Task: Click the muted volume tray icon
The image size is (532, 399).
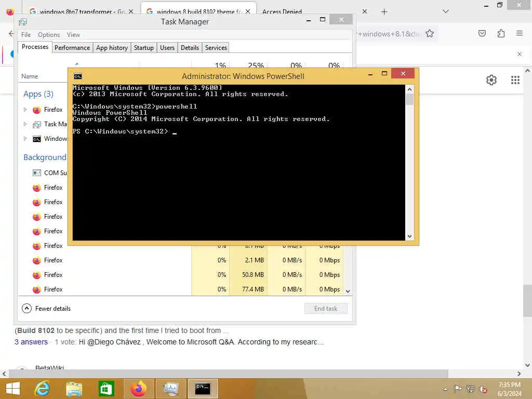Action: tap(483, 389)
